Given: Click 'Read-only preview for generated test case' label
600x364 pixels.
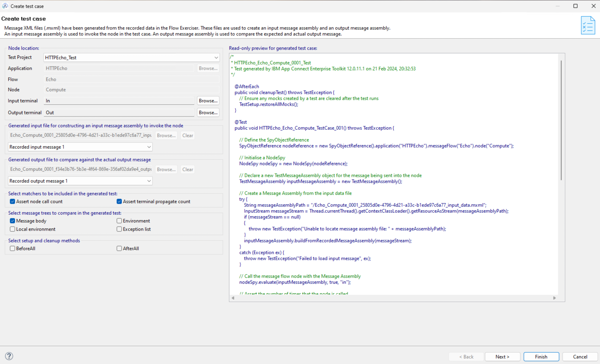Looking at the screenshot, I should [x=273, y=48].
